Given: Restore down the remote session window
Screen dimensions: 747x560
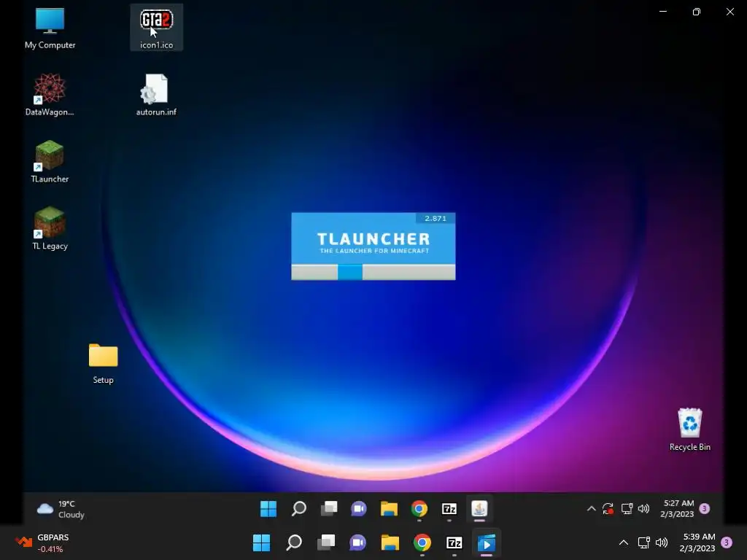Looking at the screenshot, I should 697,12.
